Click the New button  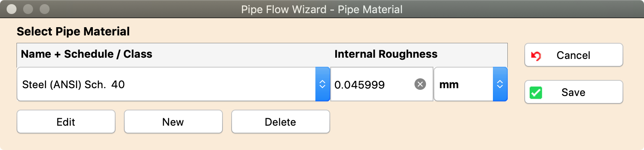click(173, 122)
